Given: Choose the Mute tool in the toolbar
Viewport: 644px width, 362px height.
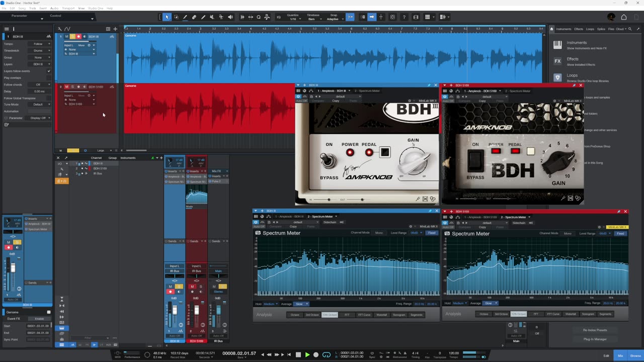Looking at the screenshot, I should click(212, 17).
